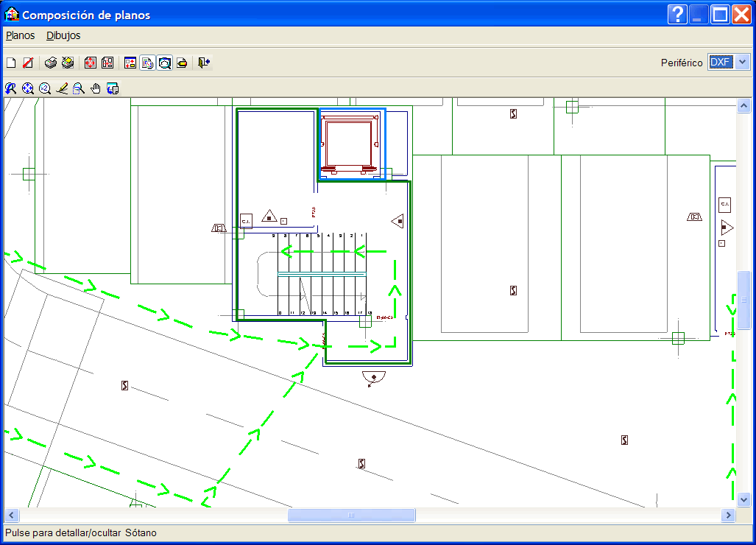
Task: Zoom to fit the whole drawing
Action: (28, 88)
